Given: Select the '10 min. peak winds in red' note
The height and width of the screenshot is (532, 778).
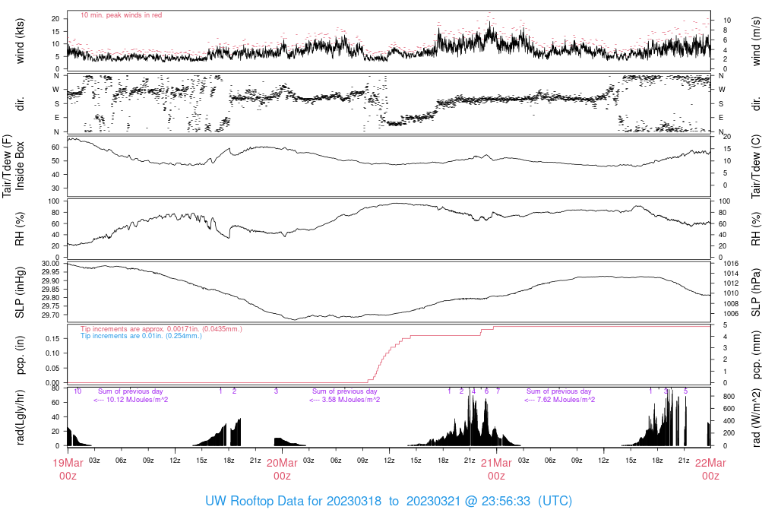Looking at the screenshot, I should point(121,15).
